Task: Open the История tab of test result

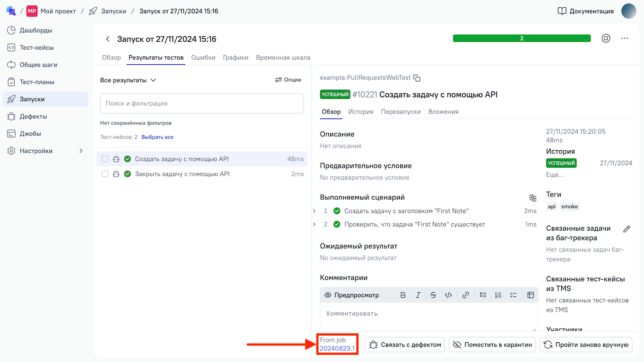Action: (x=360, y=112)
